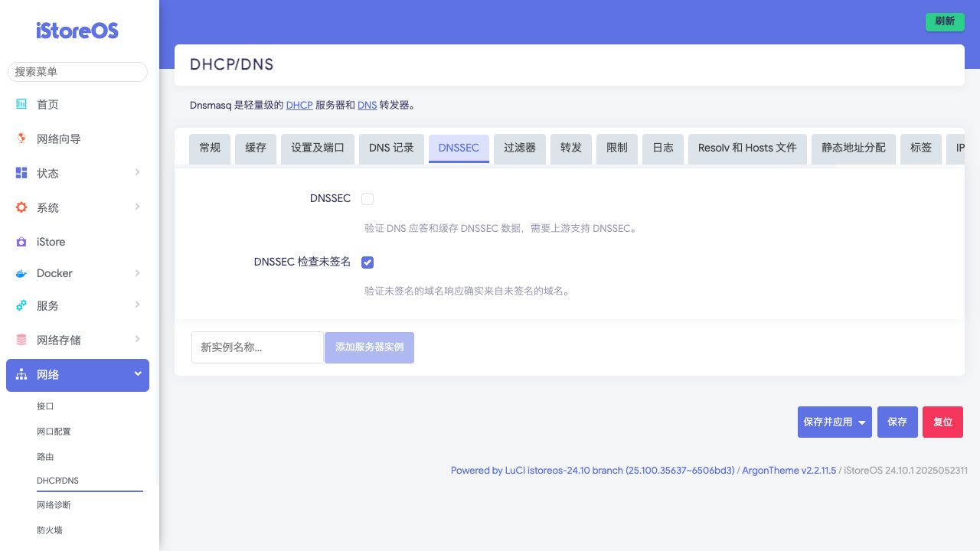Click the 新实例名称 input field
Viewport: 980px width, 551px height.
pyautogui.click(x=257, y=347)
